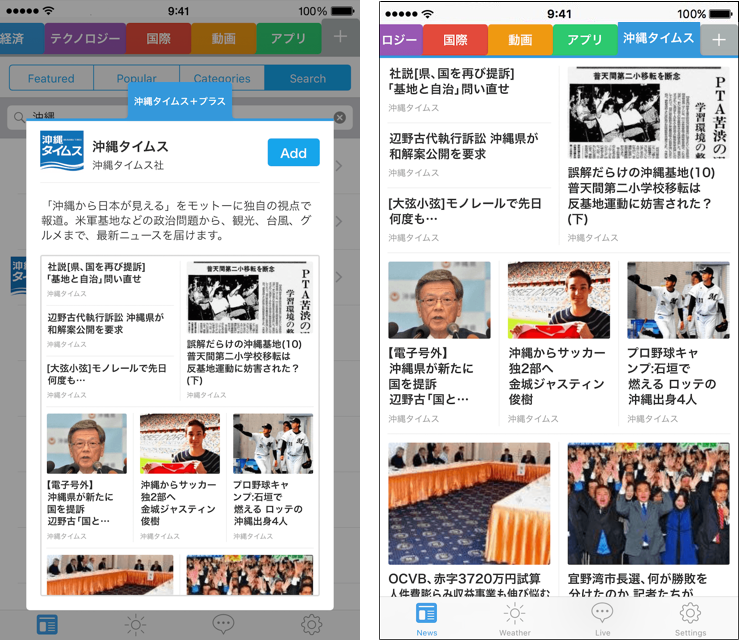Open the governor photo in right phone
740x640 pixels.
[439, 300]
